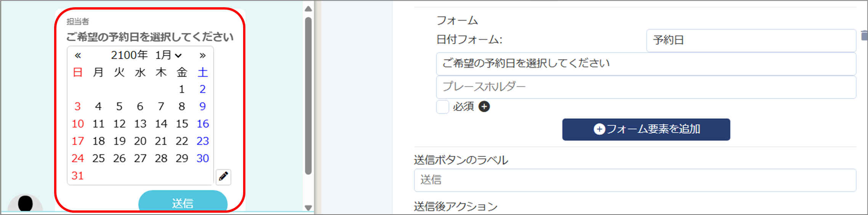
Task: Click the 送信ボタンのラベル input field
Action: 635,180
